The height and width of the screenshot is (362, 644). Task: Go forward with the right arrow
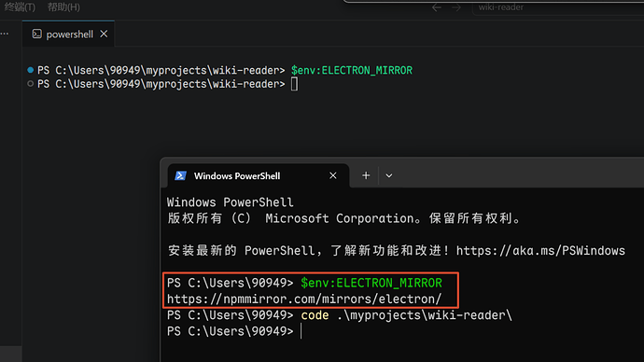(x=455, y=7)
